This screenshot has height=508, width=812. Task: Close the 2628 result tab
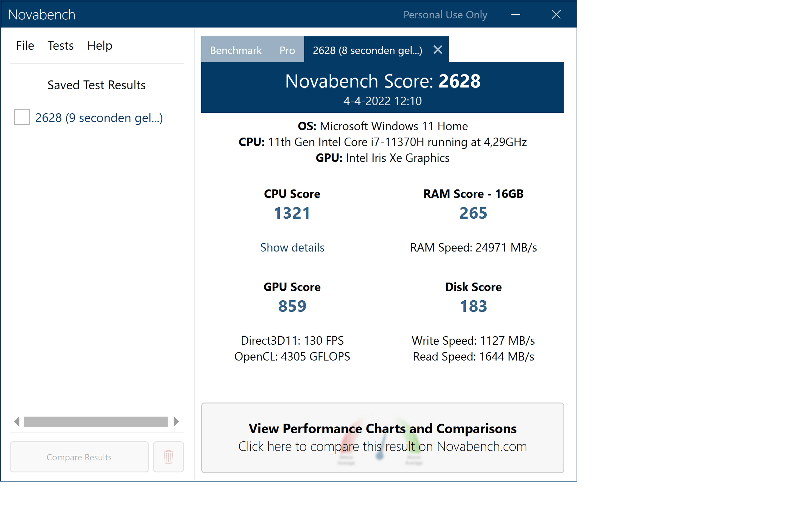(438, 50)
